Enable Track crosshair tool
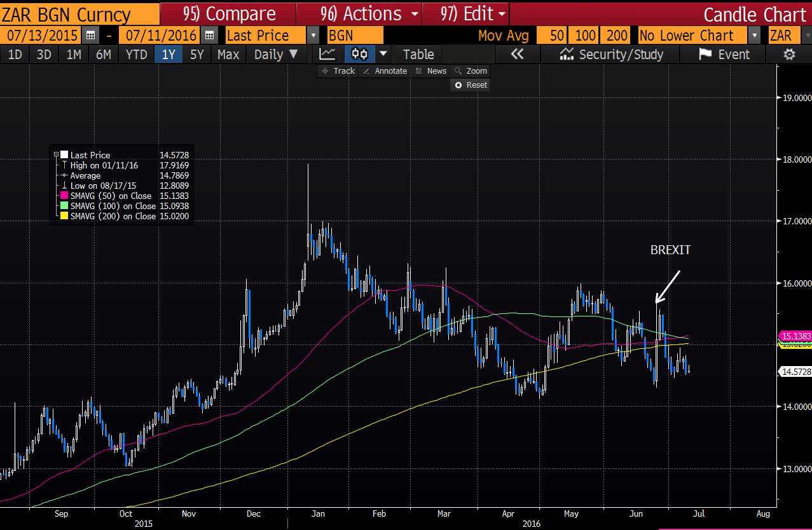Screen dimensions: 812x530 [338, 71]
